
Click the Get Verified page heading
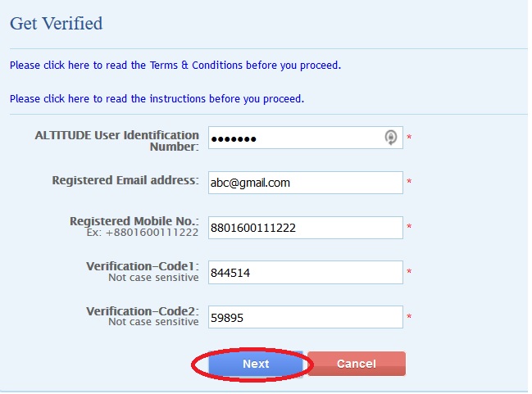(x=56, y=23)
